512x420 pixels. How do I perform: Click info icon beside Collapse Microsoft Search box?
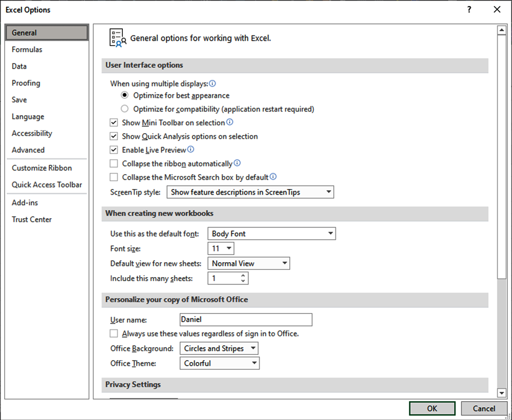click(x=273, y=177)
